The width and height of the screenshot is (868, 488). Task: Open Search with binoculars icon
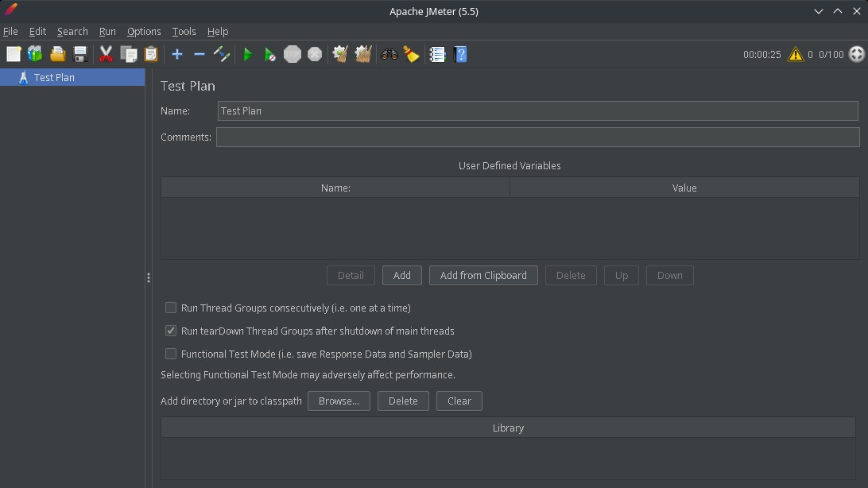tap(389, 54)
